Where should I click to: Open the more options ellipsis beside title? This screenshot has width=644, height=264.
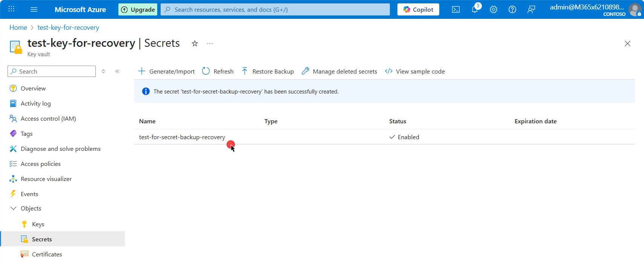210,43
